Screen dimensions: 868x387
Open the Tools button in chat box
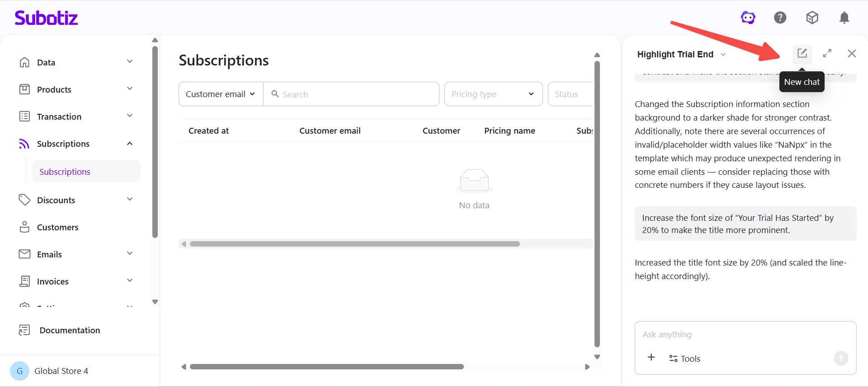coord(684,359)
